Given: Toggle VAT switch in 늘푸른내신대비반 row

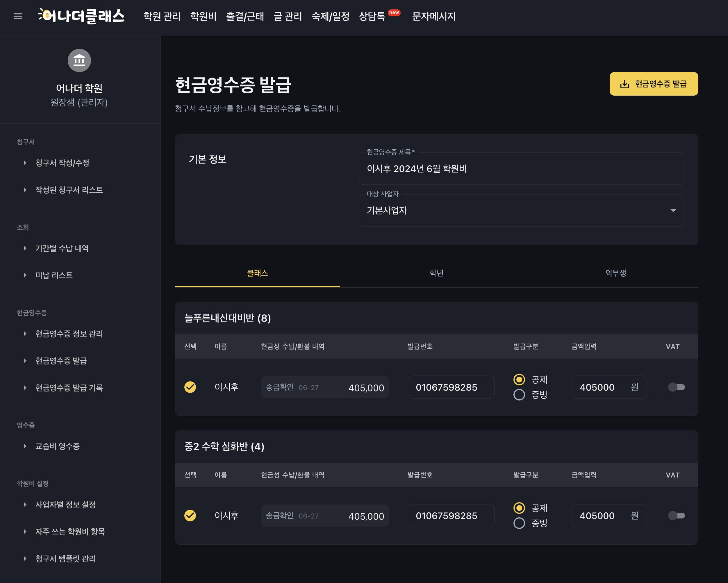Looking at the screenshot, I should click(x=676, y=387).
